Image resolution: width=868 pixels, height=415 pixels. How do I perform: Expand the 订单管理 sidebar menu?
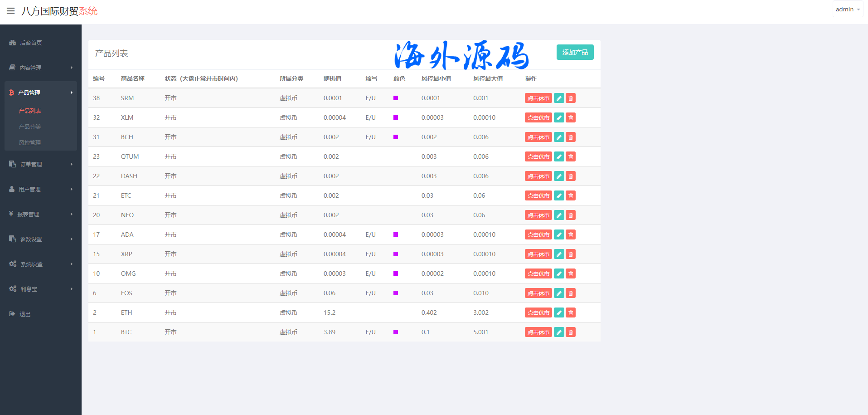click(x=40, y=164)
